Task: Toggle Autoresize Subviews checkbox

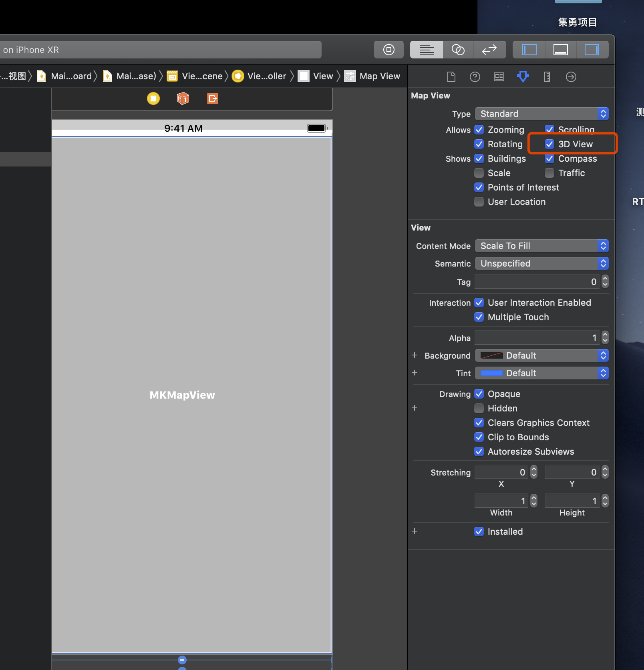Action: 479,451
